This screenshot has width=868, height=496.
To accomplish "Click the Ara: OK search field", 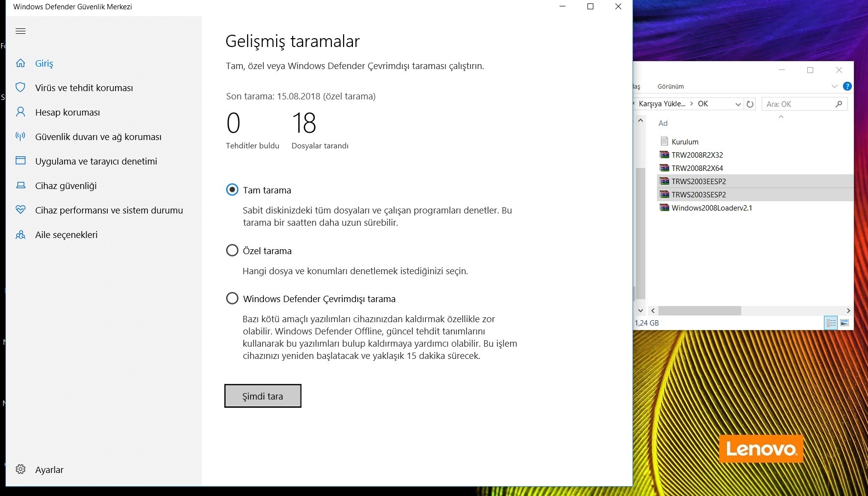I will (x=804, y=104).
